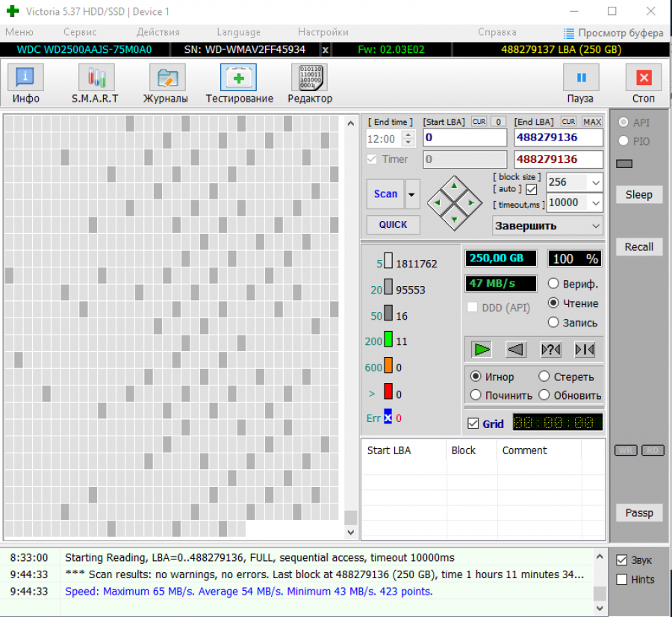Click the red Стоп stop icon
The width and height of the screenshot is (672, 617).
click(x=644, y=78)
